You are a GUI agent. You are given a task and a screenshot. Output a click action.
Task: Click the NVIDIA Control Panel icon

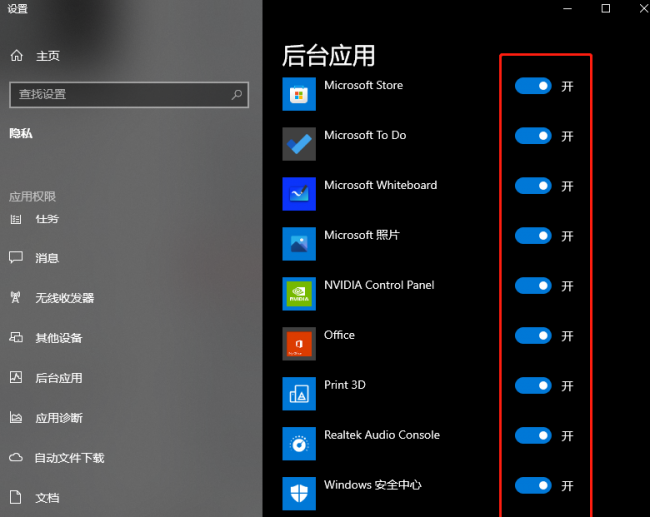[299, 294]
